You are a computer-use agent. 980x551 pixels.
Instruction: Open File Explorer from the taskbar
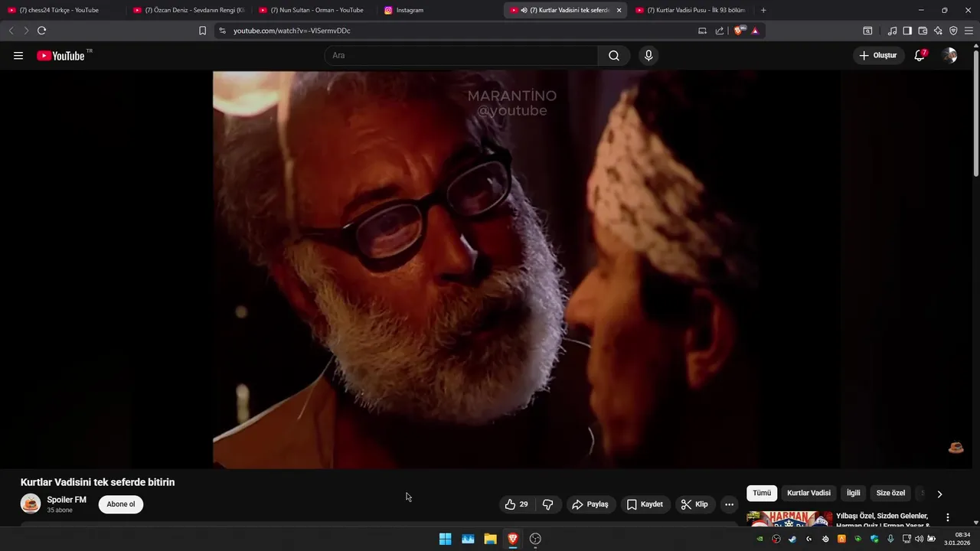(490, 539)
